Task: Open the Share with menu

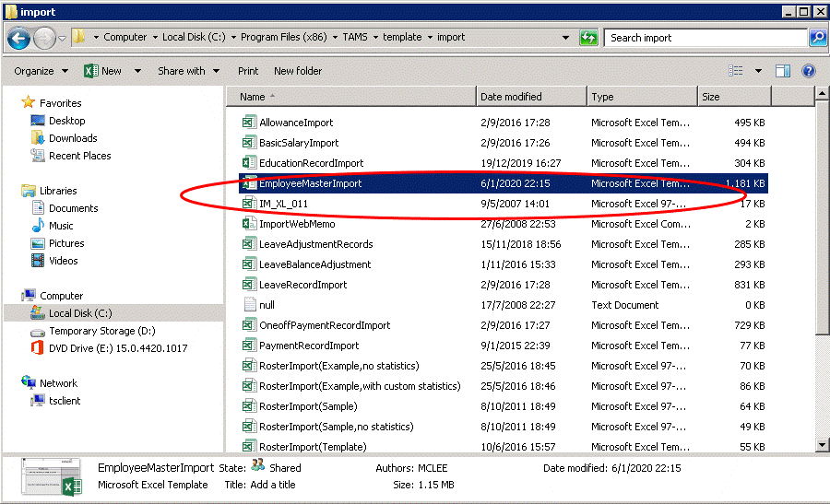Action: point(188,71)
